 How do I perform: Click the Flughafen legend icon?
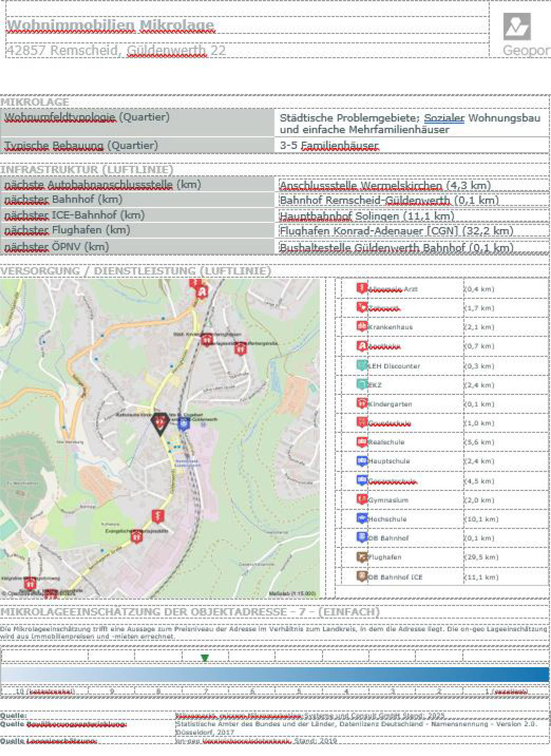[x=362, y=557]
